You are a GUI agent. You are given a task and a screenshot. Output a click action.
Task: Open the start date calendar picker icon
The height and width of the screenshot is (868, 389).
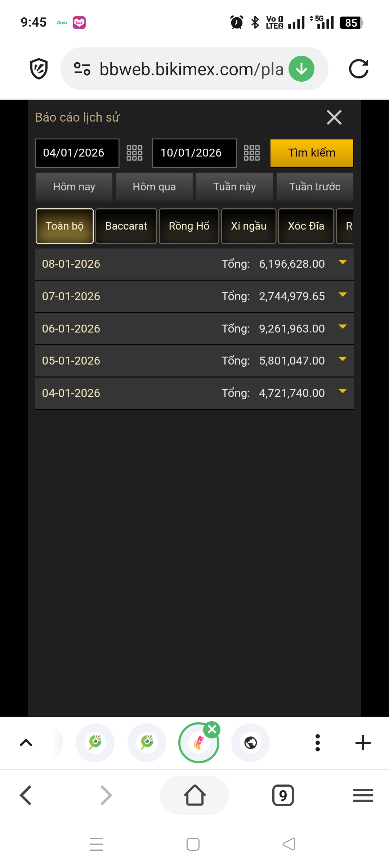(x=134, y=153)
